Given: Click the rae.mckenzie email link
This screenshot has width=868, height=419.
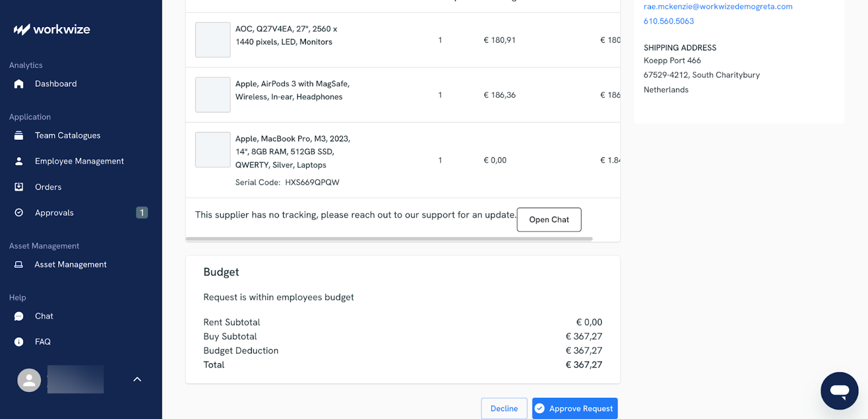Looking at the screenshot, I should coord(718,7).
